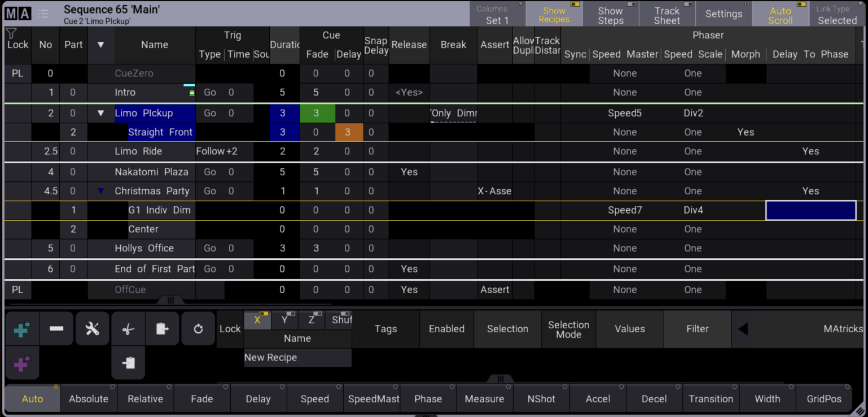Click the highlighted blue Delay To Phase cell
Image resolution: width=868 pixels, height=417 pixels.
pos(810,210)
